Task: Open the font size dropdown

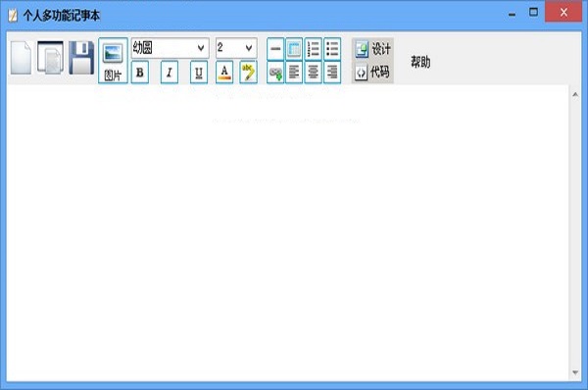Action: [x=236, y=48]
